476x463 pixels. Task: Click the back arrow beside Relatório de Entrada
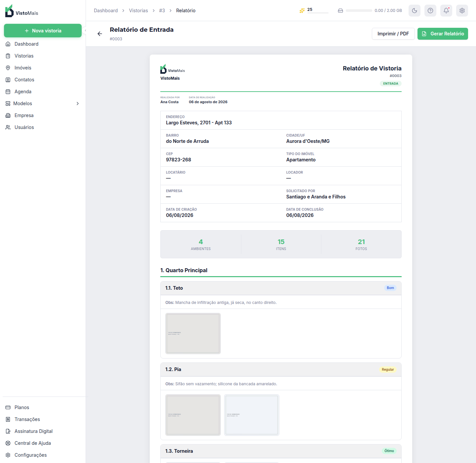(x=100, y=34)
